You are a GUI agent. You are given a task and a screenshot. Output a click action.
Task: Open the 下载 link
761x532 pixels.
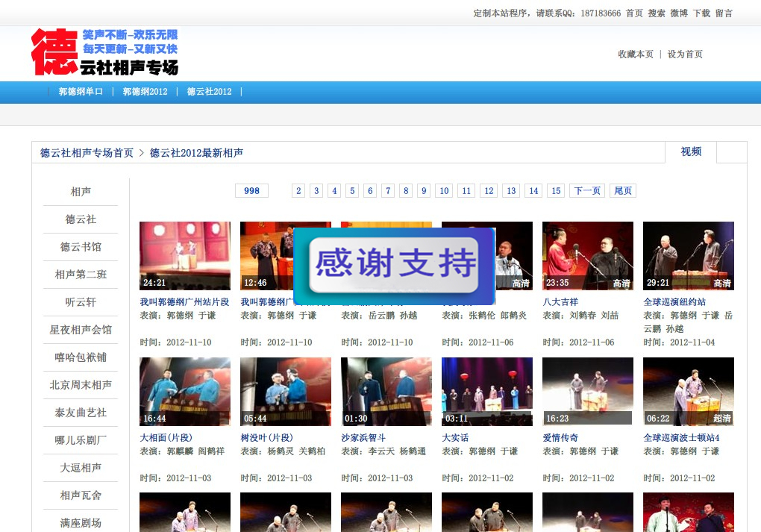click(701, 13)
